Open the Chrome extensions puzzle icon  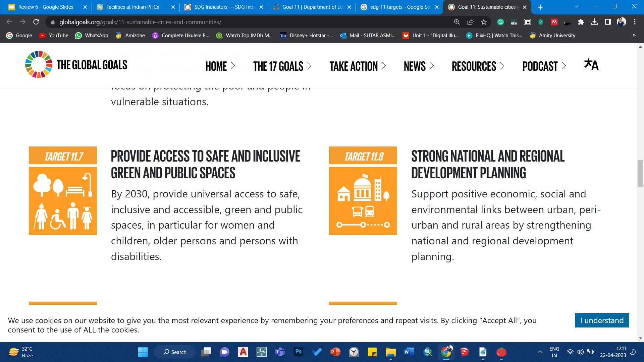pos(581,22)
